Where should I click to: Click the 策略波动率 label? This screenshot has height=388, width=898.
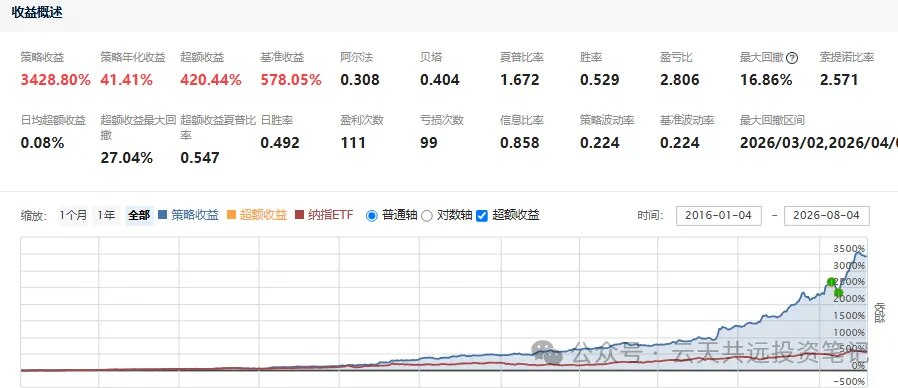607,120
